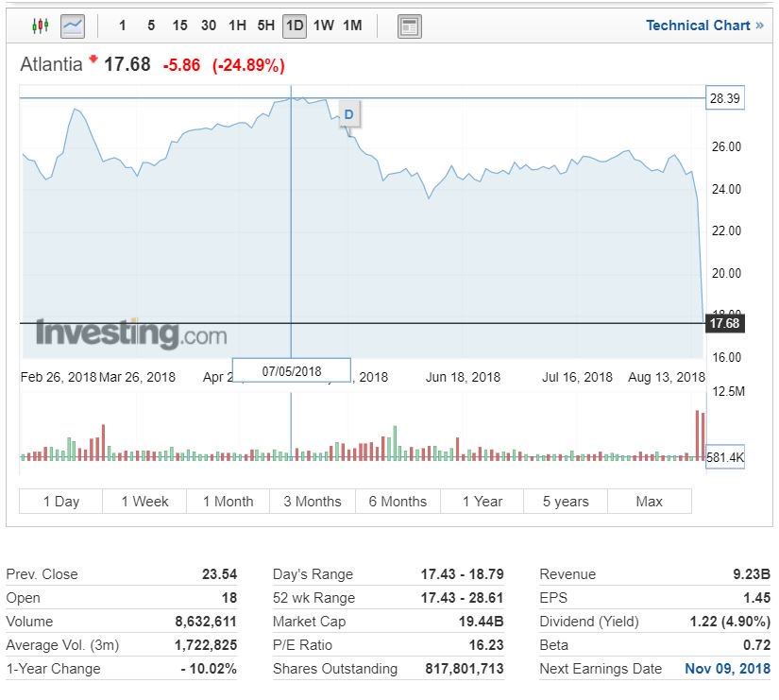This screenshot has height=700, width=779.
Task: Switch to the 1M interval
Action: click(352, 26)
